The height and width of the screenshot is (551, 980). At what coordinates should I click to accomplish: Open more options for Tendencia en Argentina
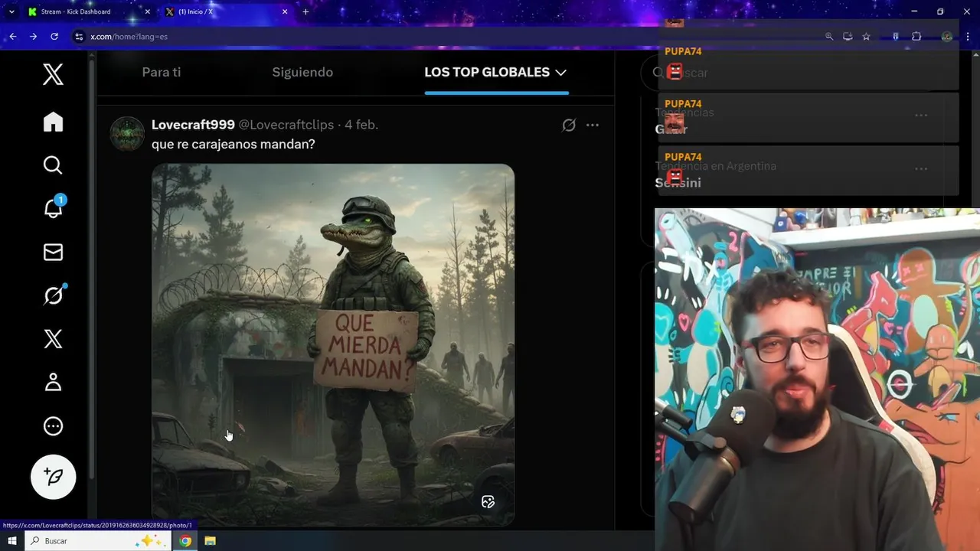coord(921,169)
